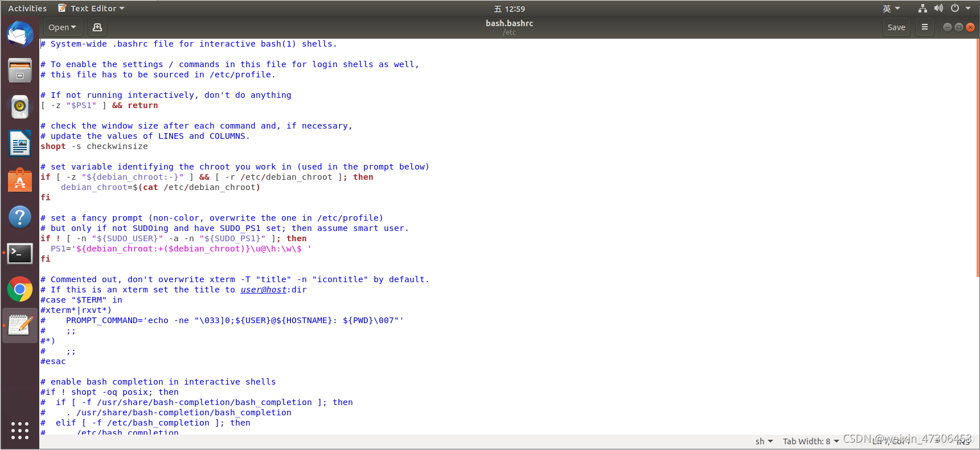This screenshot has height=450, width=980.
Task: Click the PROMPT_COMMAND='echo -ne line
Action: pyautogui.click(x=222, y=320)
